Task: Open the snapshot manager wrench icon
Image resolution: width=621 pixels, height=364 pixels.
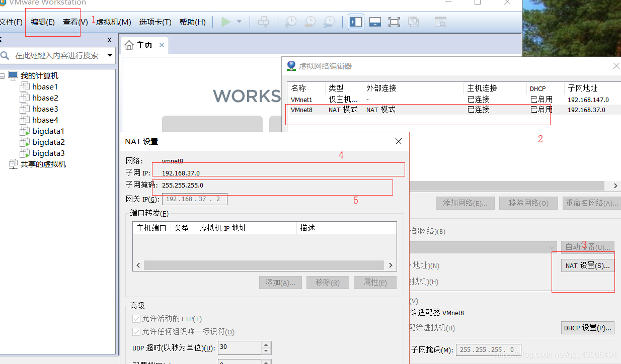Action: (329, 22)
